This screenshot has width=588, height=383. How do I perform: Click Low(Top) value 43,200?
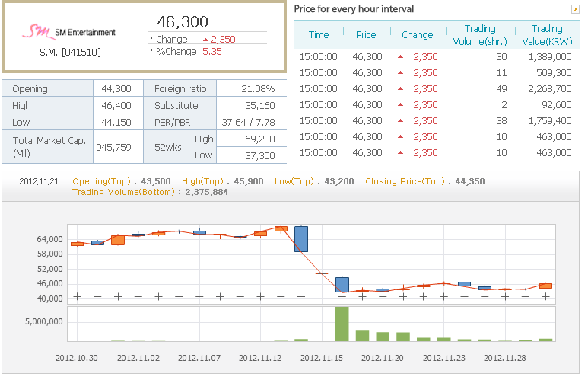339,181
